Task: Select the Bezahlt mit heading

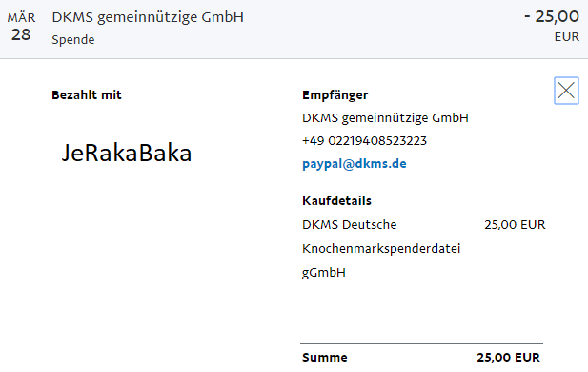Action: [x=87, y=95]
